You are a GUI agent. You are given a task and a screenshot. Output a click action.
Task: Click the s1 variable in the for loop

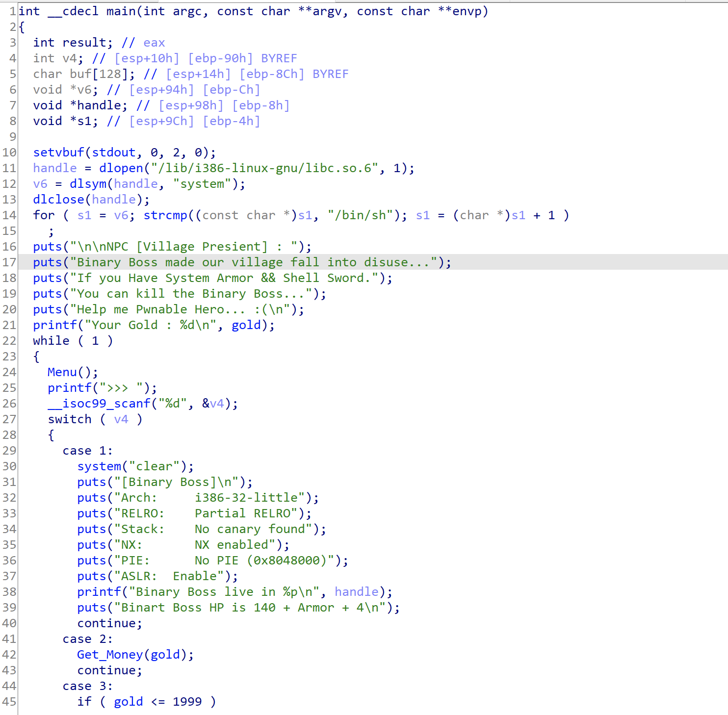click(84, 215)
